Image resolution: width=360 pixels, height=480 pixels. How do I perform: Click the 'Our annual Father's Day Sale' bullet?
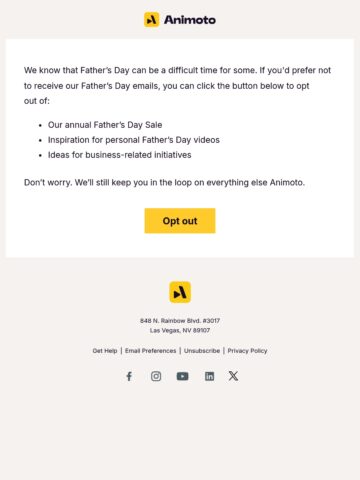[105, 125]
